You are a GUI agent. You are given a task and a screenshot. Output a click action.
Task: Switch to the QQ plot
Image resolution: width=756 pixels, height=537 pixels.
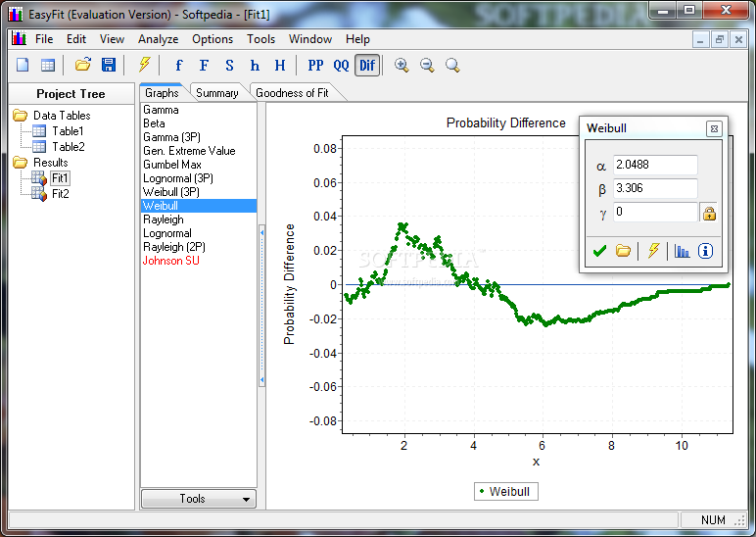pos(342,65)
